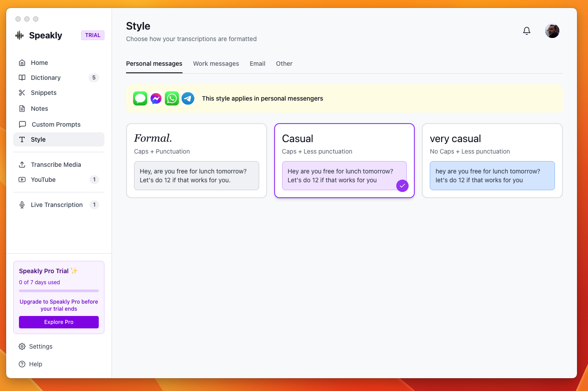Switch to the Work messages tab
This screenshot has height=391, width=588.
point(216,64)
